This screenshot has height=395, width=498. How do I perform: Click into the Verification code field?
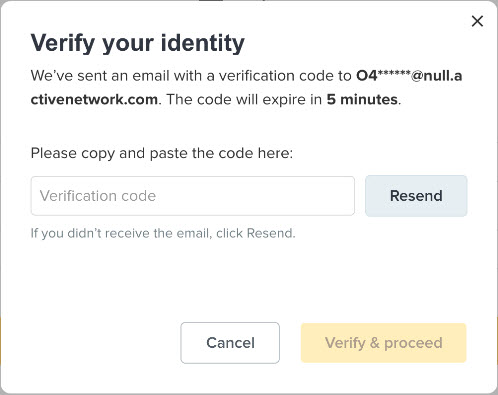[193, 196]
